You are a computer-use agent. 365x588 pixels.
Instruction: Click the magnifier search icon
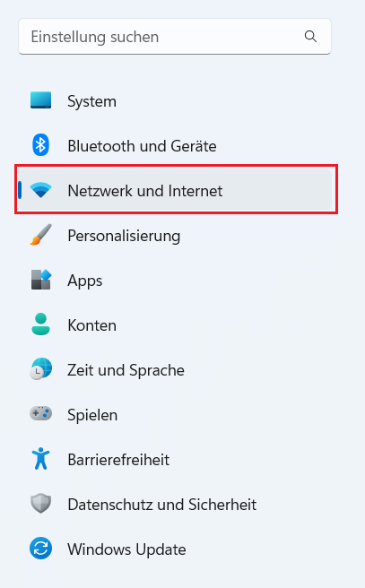point(310,37)
